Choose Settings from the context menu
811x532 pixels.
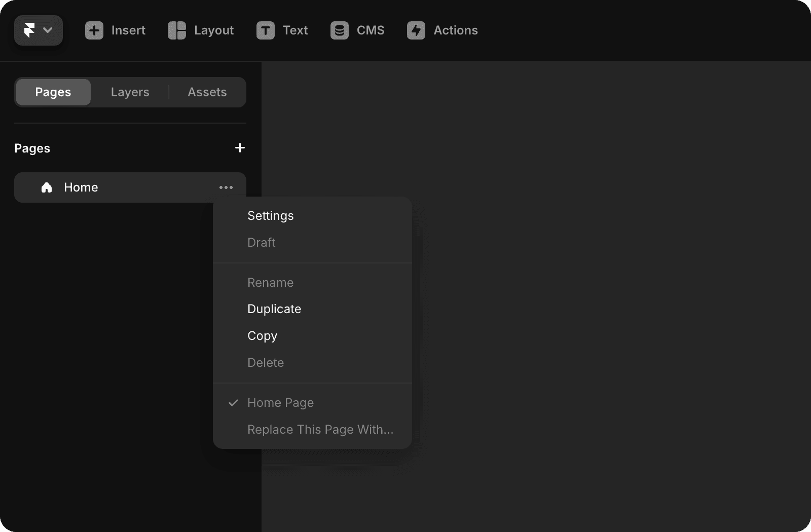270,216
